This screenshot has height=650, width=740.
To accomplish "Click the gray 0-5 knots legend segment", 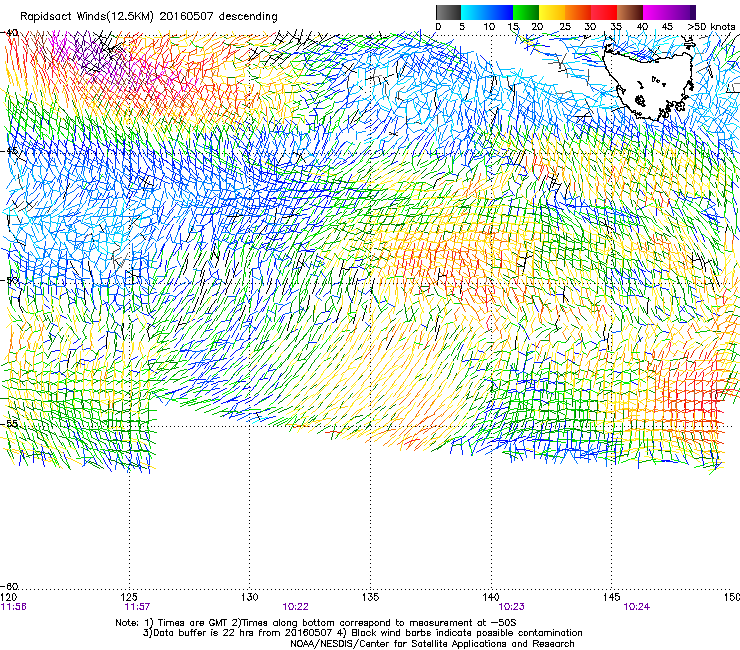I will coord(448,12).
